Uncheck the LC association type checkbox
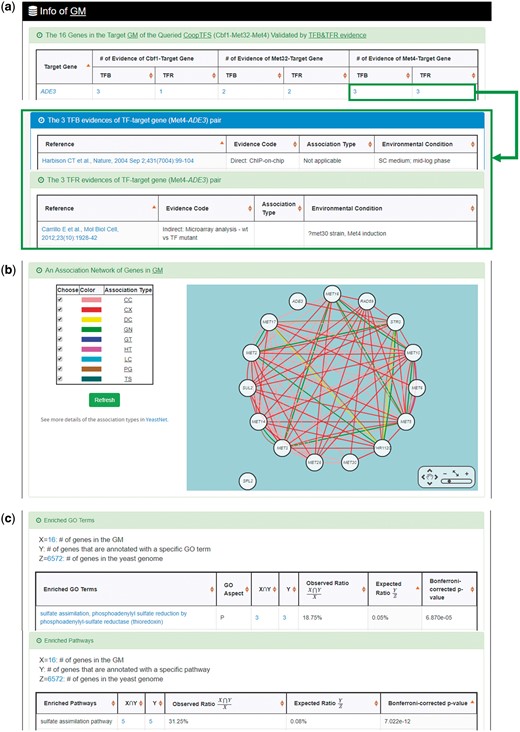This screenshot has height=732, width=520. pos(60,359)
